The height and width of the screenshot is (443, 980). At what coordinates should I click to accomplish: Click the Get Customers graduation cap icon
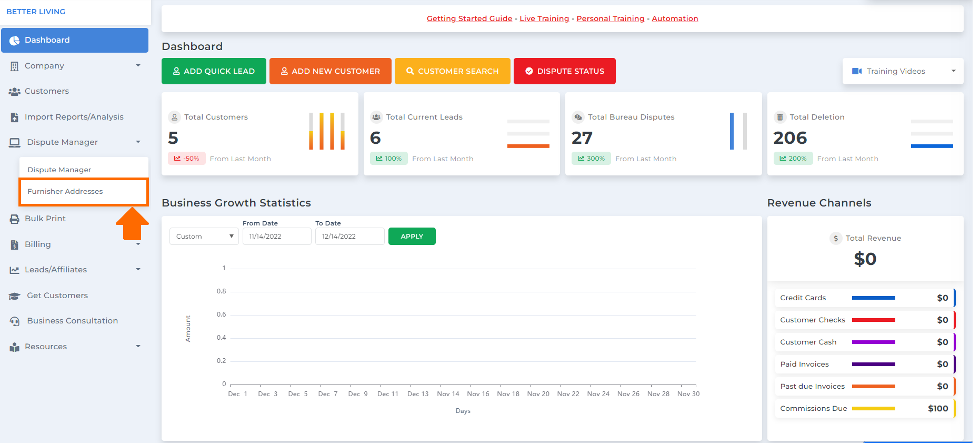pyautogui.click(x=15, y=296)
